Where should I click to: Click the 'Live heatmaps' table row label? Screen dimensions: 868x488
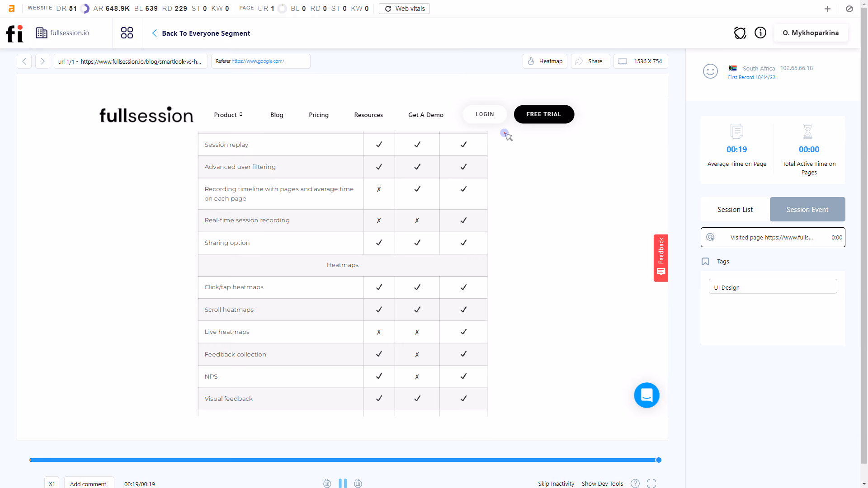tap(227, 332)
